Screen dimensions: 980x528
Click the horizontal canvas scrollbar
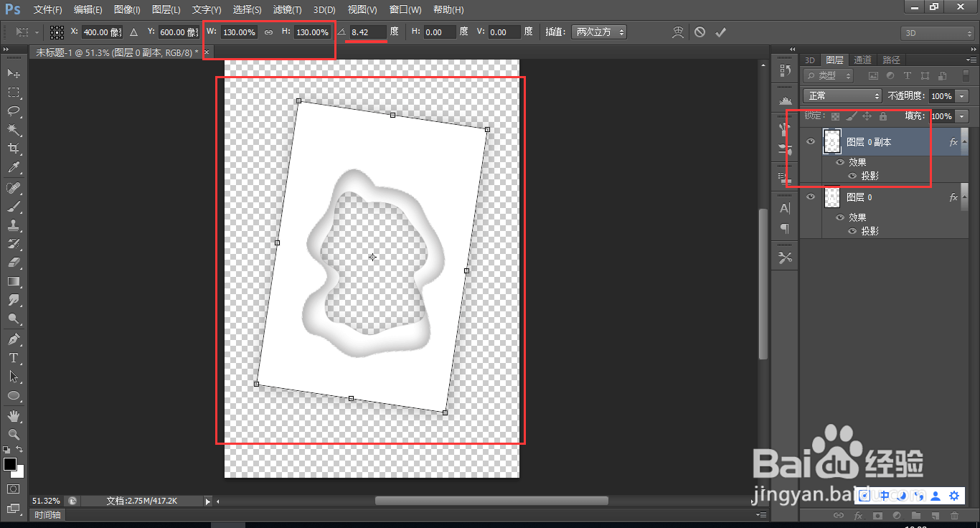tap(491, 501)
